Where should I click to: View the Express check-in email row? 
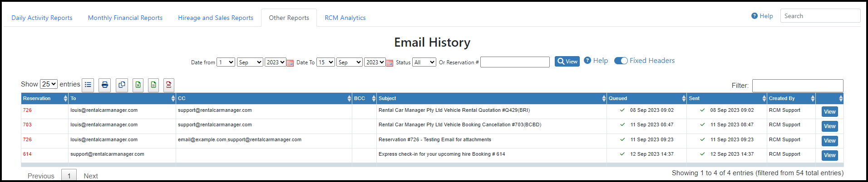tap(829, 155)
